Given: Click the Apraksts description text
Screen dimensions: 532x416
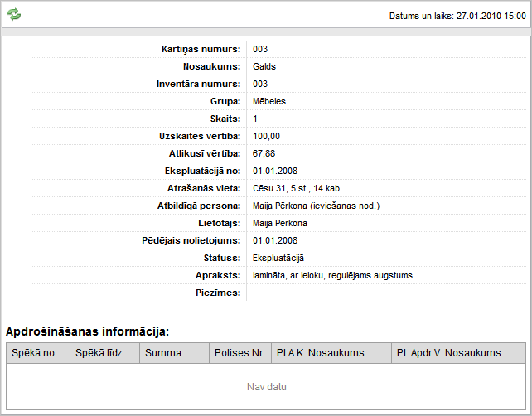Looking at the screenshot, I should click(x=332, y=275).
